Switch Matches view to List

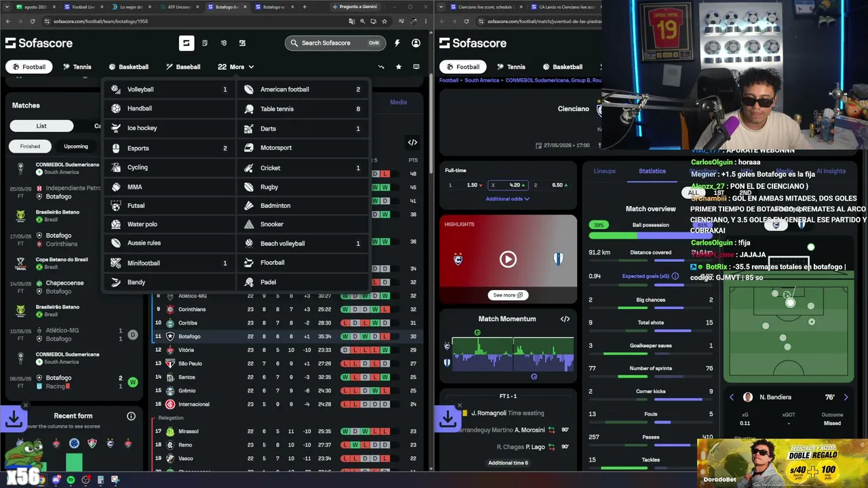click(41, 126)
